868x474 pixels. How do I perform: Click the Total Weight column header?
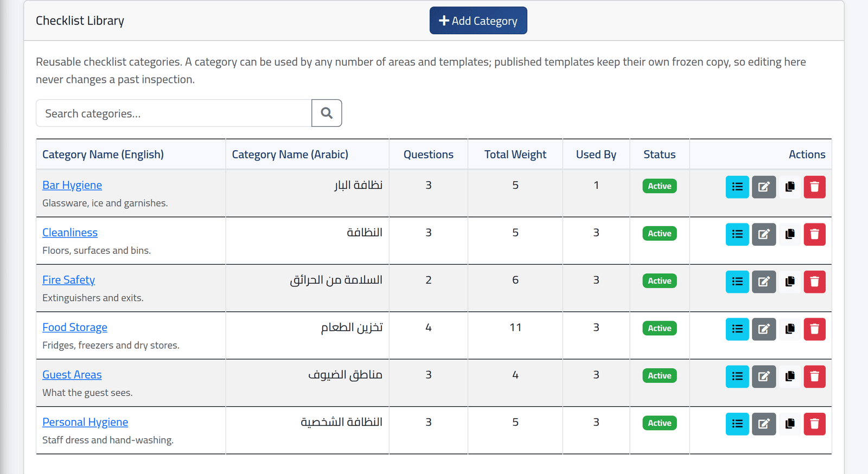515,155
